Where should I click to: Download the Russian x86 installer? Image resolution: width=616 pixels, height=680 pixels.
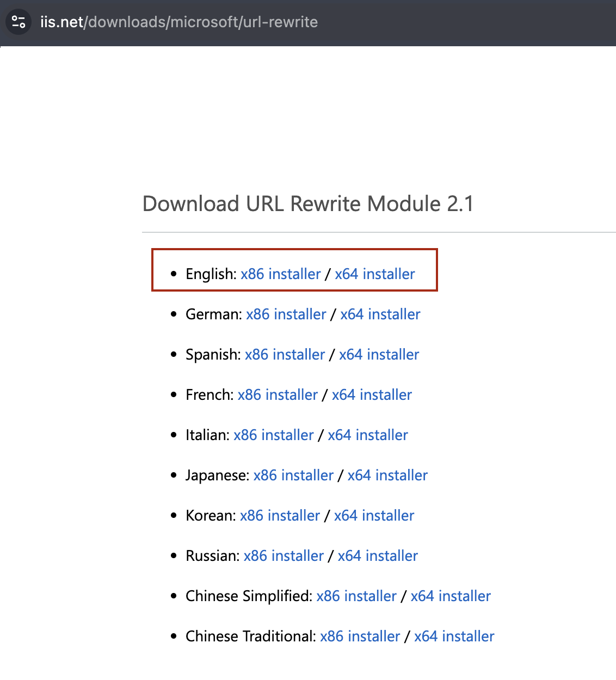[x=284, y=555]
